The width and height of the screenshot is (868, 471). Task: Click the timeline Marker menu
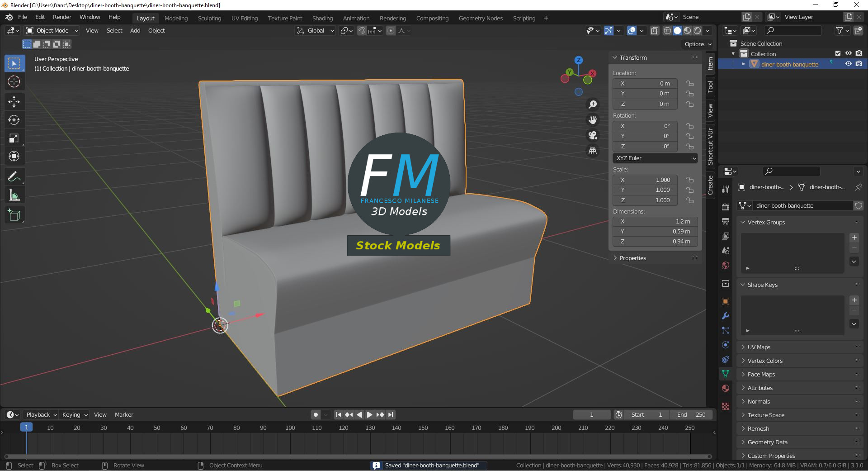click(124, 415)
